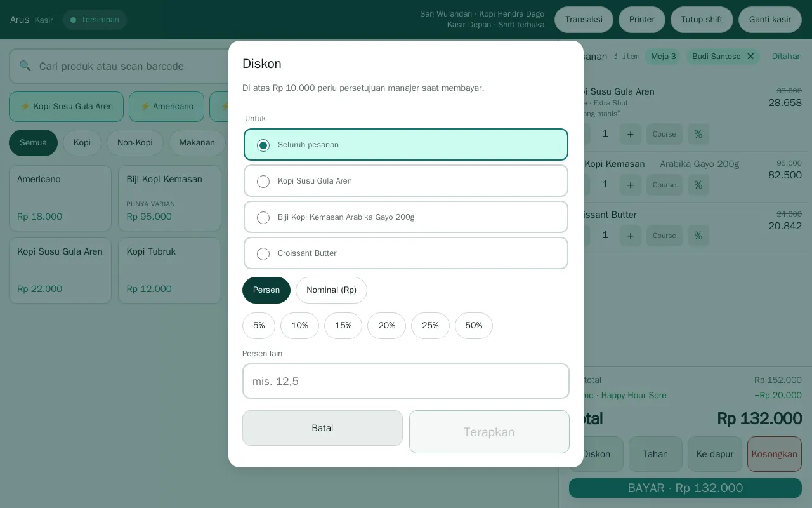Add Kopi Tubruk product card

point(169,271)
